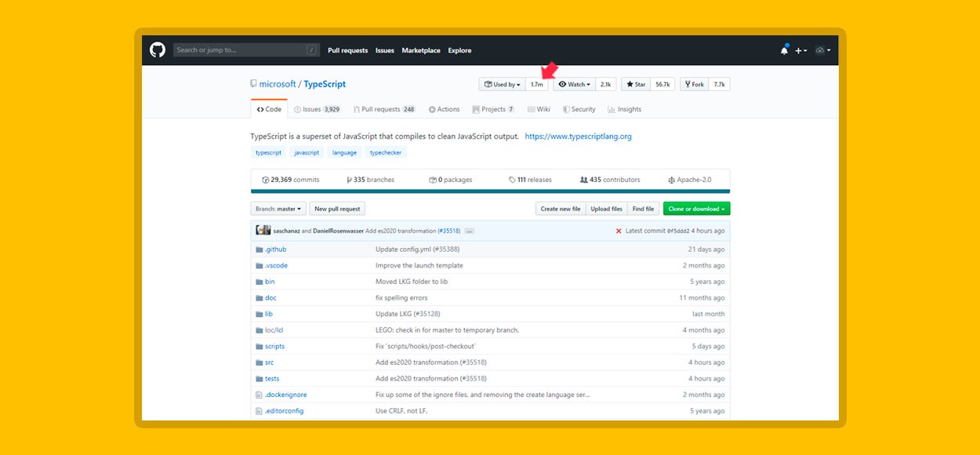The height and width of the screenshot is (455, 980).
Task: Click the language topic tag
Action: click(344, 153)
